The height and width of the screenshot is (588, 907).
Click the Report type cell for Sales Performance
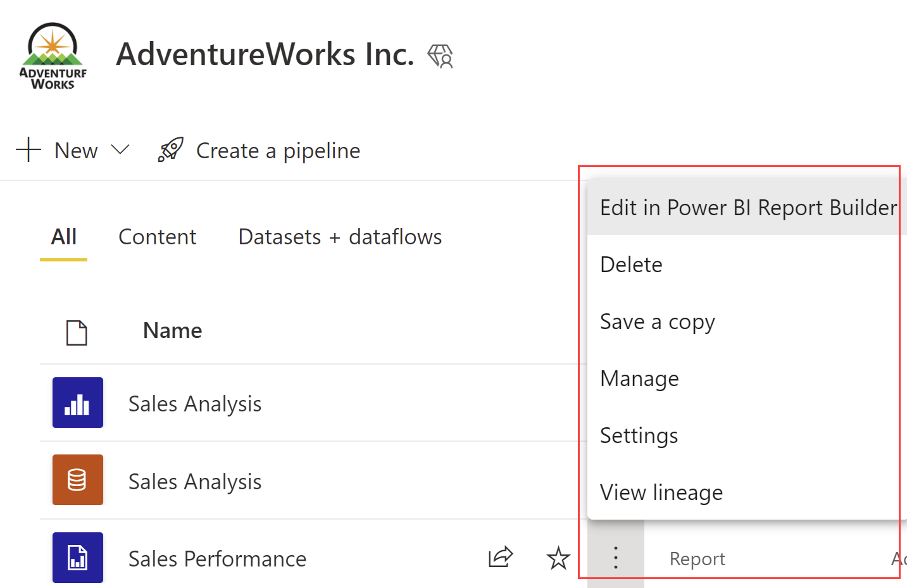click(x=697, y=559)
